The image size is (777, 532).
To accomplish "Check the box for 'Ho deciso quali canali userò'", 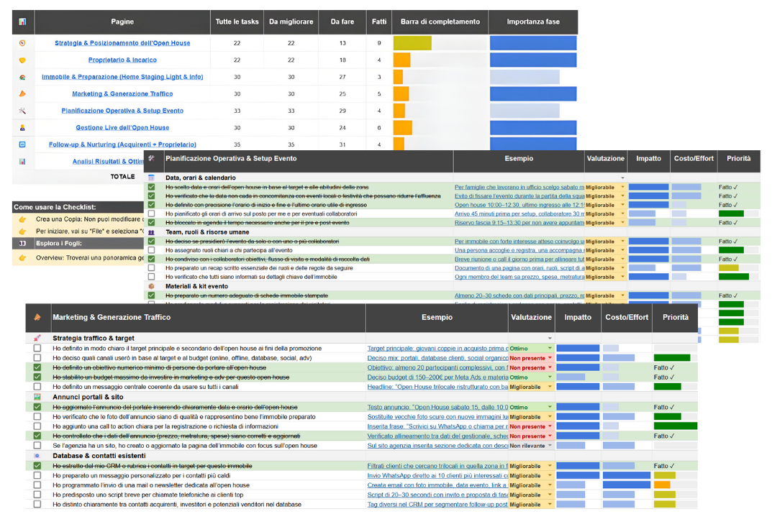I will pos(37,358).
